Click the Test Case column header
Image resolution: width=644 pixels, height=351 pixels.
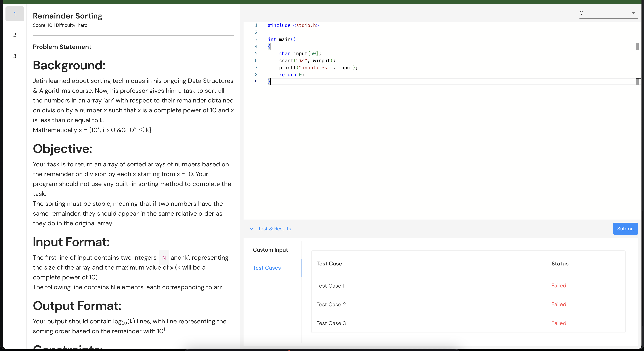click(x=329, y=264)
